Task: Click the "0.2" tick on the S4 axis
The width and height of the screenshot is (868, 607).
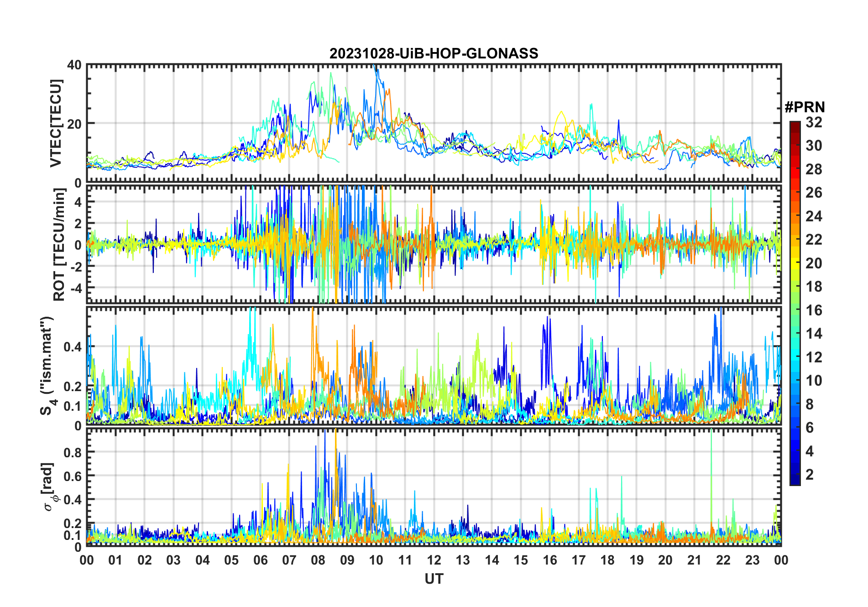Action: 73,386
